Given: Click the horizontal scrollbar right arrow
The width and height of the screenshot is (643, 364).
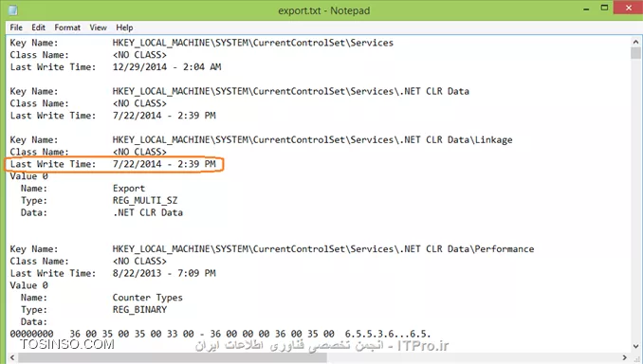Looking at the screenshot, I should coord(625,358).
